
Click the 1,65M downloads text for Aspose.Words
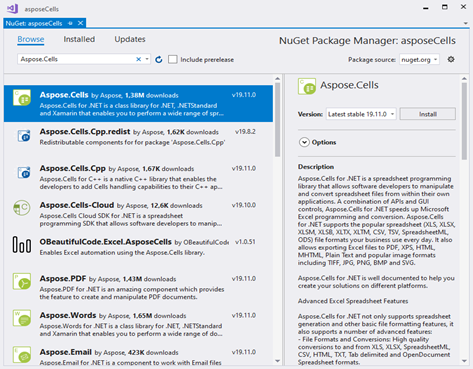[x=159, y=316]
